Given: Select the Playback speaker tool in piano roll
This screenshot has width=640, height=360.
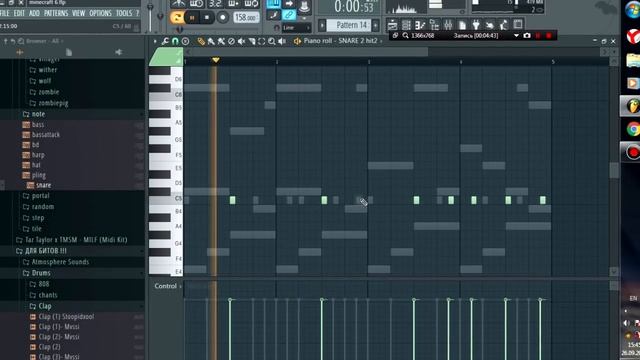Looking at the screenshot, I should (282, 41).
